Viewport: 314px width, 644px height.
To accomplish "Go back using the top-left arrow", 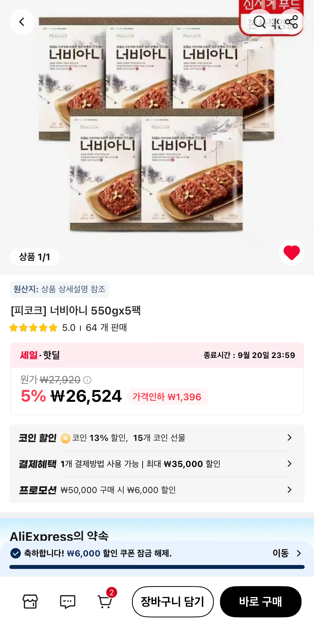I will point(22,22).
